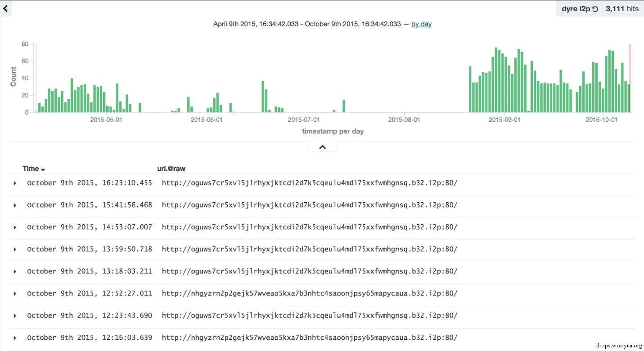Select the timestamp October 9th 2015, 13:18:03.211
Image resolution: width=644 pixels, height=351 pixels.
pyautogui.click(x=90, y=271)
